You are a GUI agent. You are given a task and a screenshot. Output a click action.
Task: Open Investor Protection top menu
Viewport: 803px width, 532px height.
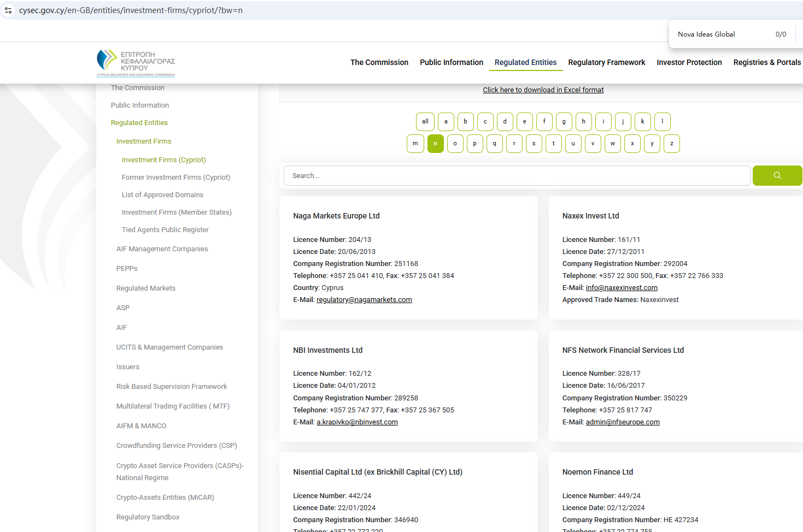[x=689, y=63]
